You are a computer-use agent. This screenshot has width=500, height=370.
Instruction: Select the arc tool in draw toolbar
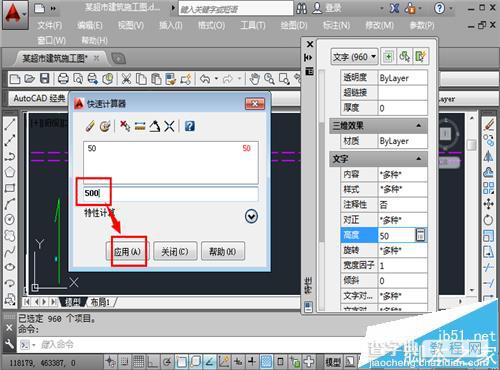(x=10, y=204)
